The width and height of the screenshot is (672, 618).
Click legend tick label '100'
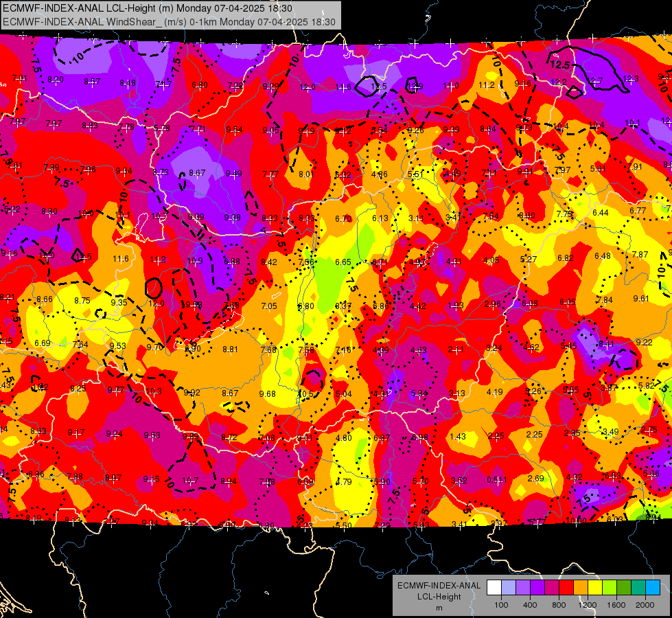(501, 605)
